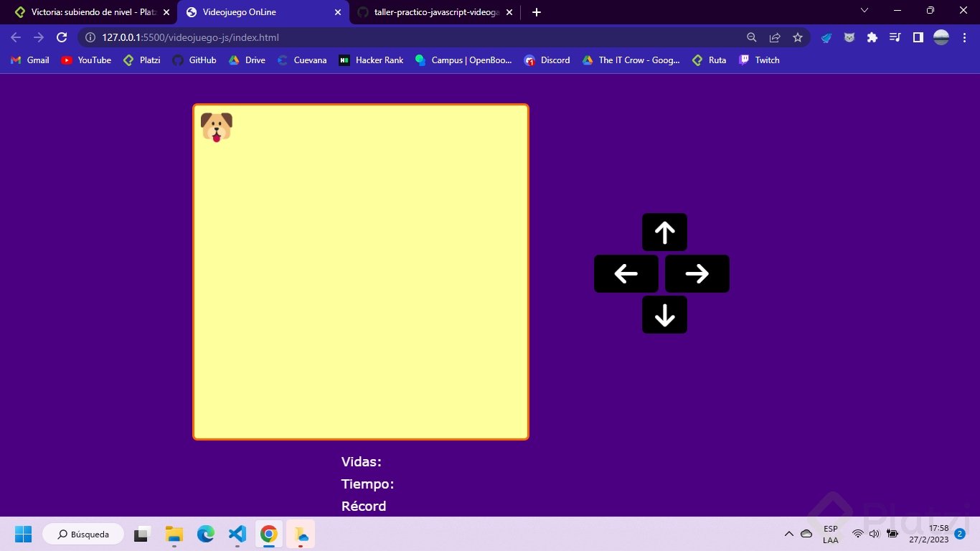Click the cat extension icon
980x551 pixels.
click(x=849, y=37)
